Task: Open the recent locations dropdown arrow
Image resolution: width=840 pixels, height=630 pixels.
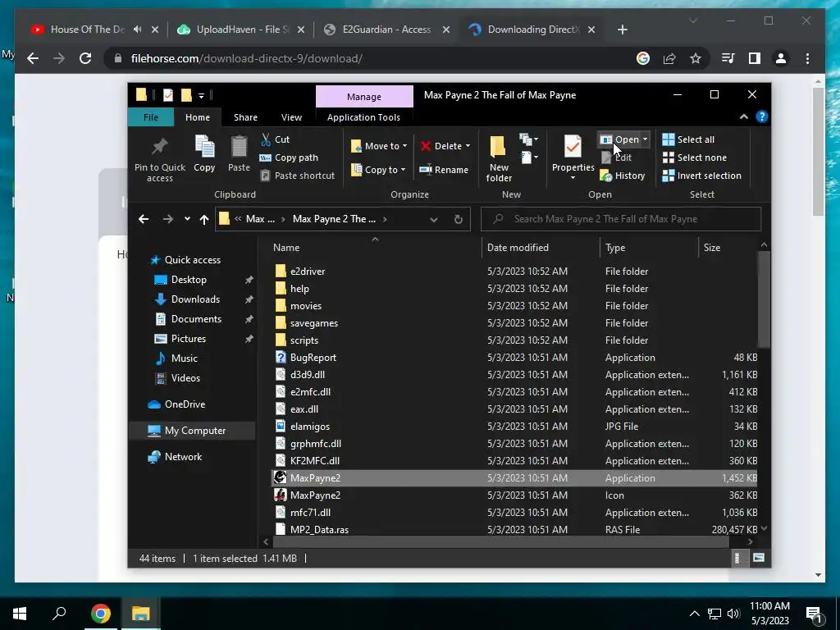Action: pyautogui.click(x=187, y=219)
